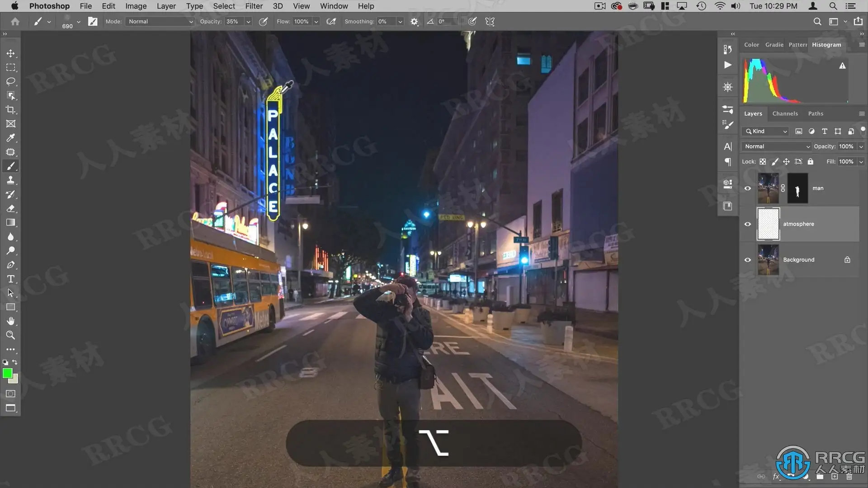Image resolution: width=868 pixels, height=488 pixels.
Task: Toggle Background layer visibility
Action: tap(748, 260)
